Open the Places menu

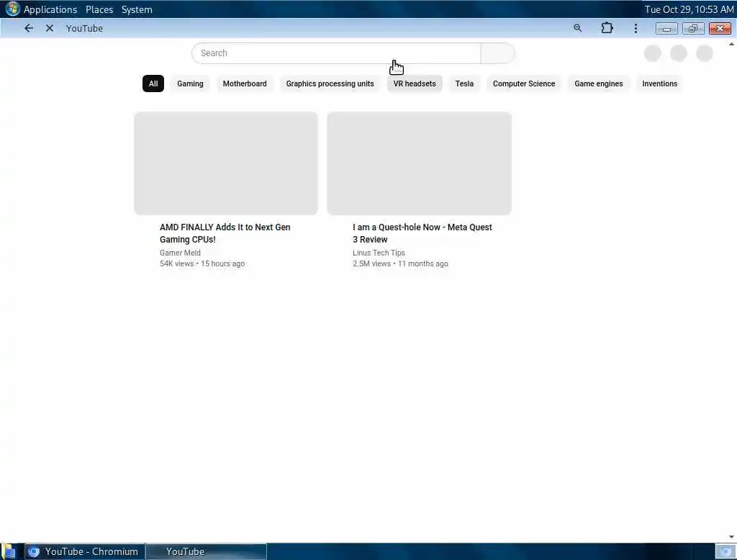[99, 9]
